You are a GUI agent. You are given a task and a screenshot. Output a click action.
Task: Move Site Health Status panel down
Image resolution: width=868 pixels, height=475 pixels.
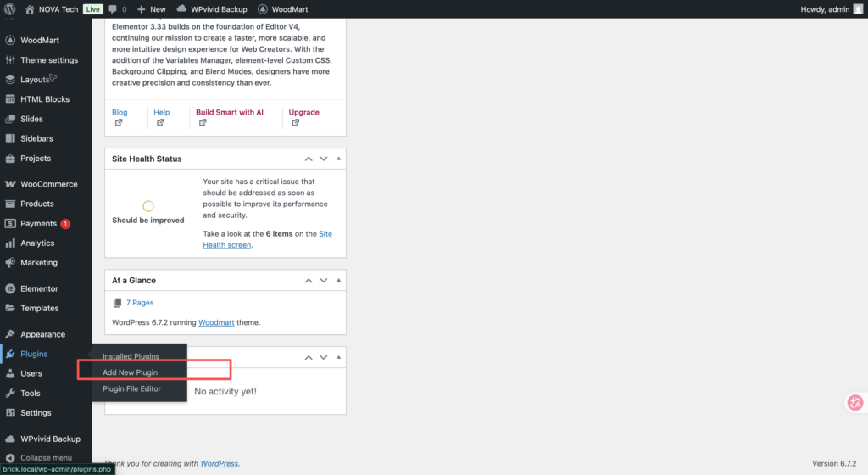pos(323,159)
